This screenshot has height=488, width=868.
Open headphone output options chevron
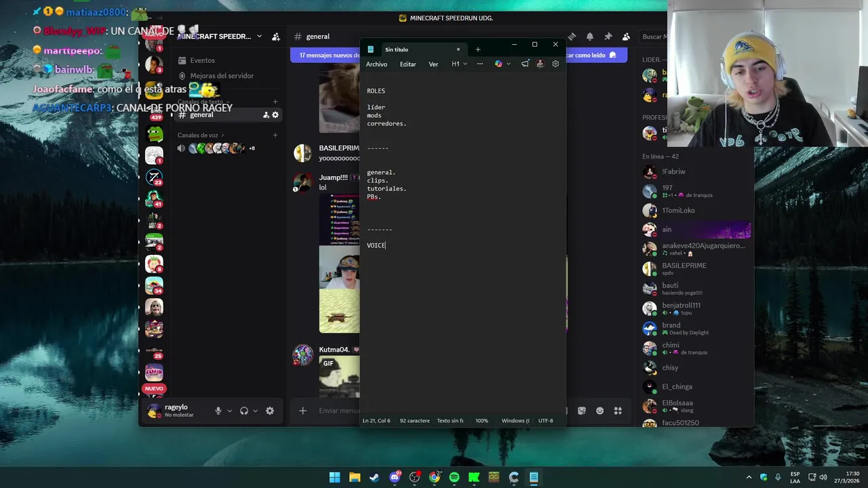[x=255, y=411]
